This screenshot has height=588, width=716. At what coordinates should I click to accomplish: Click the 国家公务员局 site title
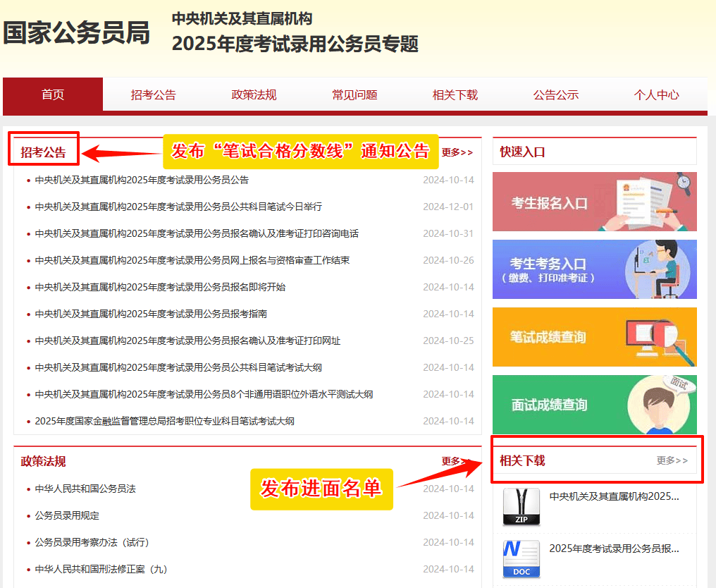tap(77, 32)
